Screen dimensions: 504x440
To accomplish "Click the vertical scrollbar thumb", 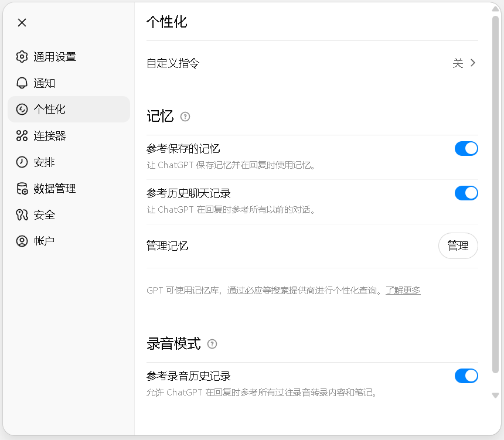I will point(495,193).
